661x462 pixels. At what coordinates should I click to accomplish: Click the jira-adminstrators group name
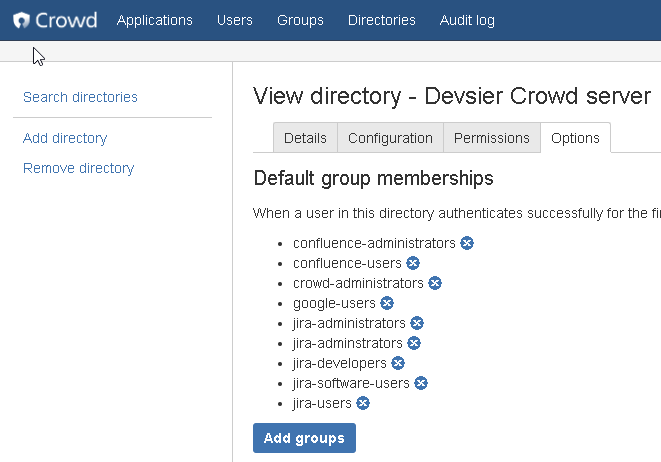347,343
